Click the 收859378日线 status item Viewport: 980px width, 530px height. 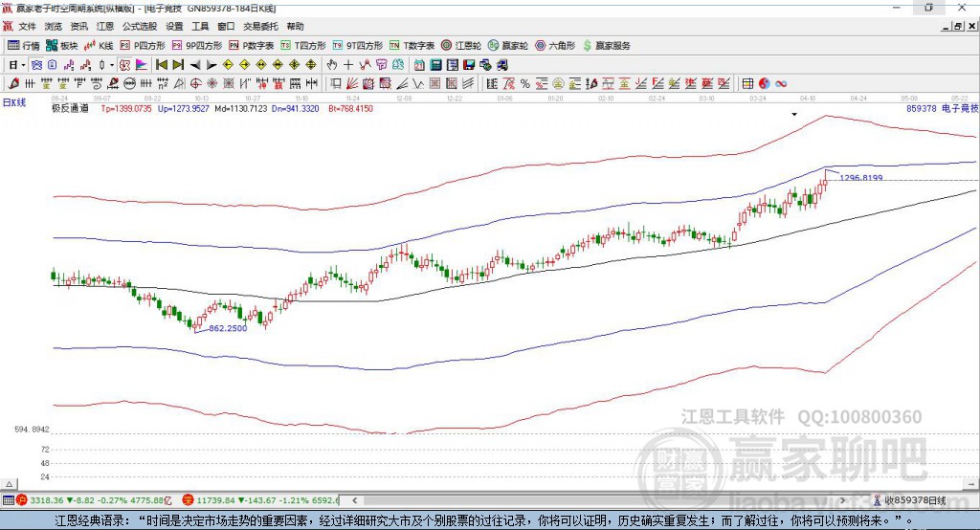point(909,500)
